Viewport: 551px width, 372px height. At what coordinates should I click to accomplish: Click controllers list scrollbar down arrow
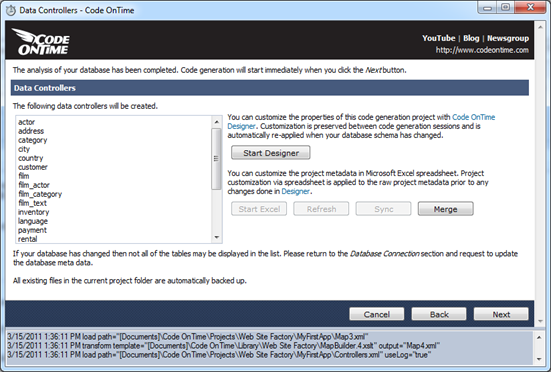(216, 237)
